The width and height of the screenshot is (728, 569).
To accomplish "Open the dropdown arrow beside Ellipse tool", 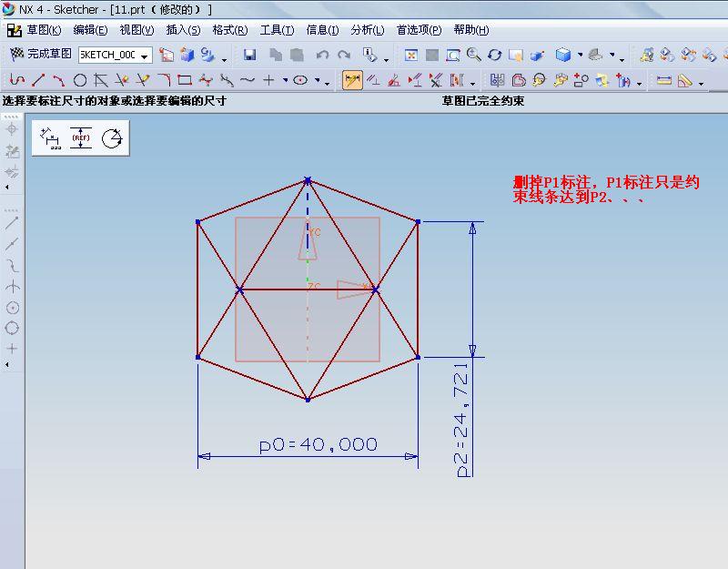I will [318, 80].
